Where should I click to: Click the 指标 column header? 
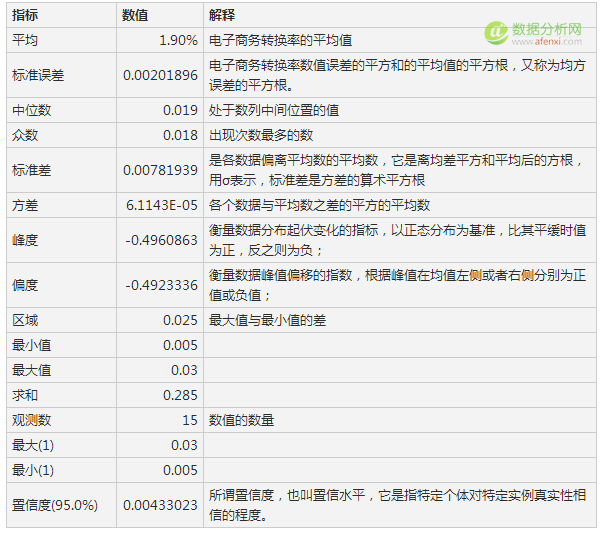(25, 15)
